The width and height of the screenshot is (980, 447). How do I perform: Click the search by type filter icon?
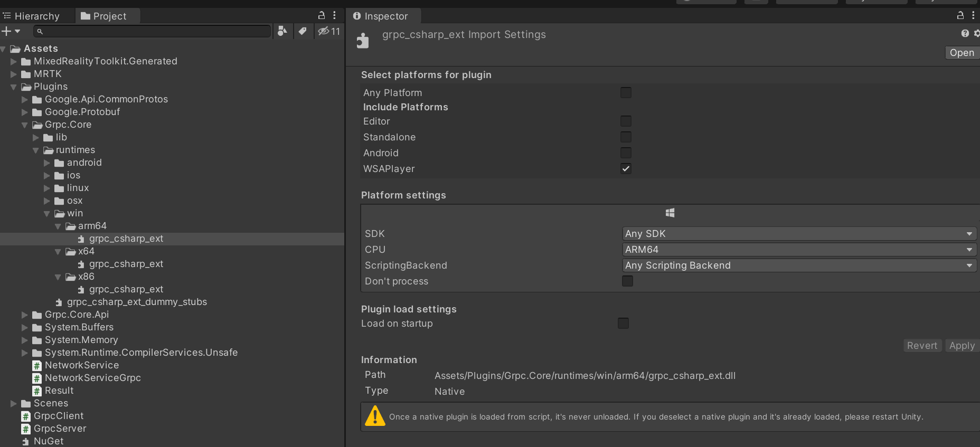(282, 31)
